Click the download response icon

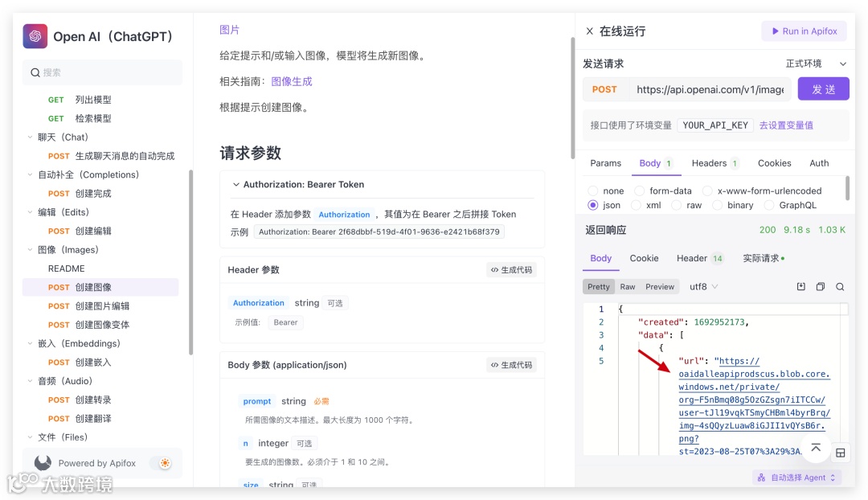[800, 286]
